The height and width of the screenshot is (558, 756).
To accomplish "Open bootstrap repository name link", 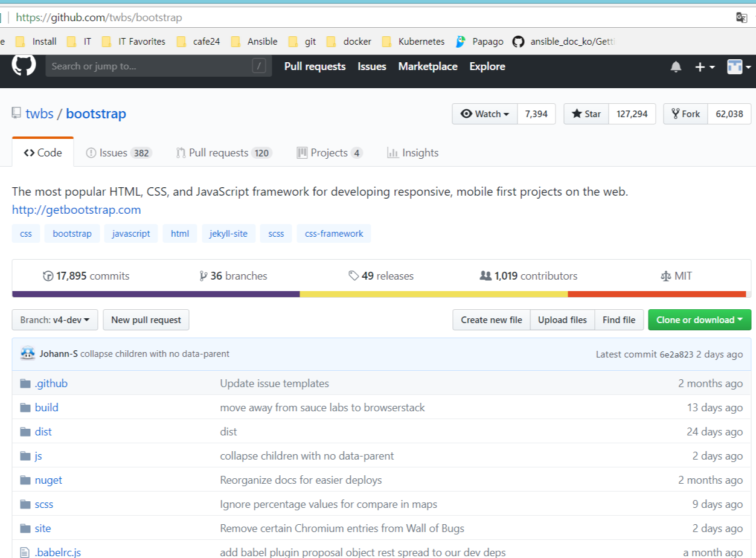I will coord(96,114).
